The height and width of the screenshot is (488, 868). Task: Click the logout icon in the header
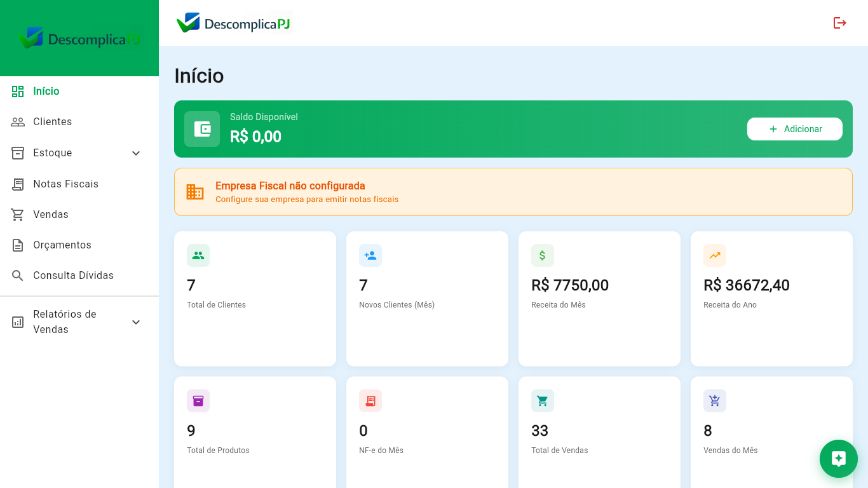point(840,23)
